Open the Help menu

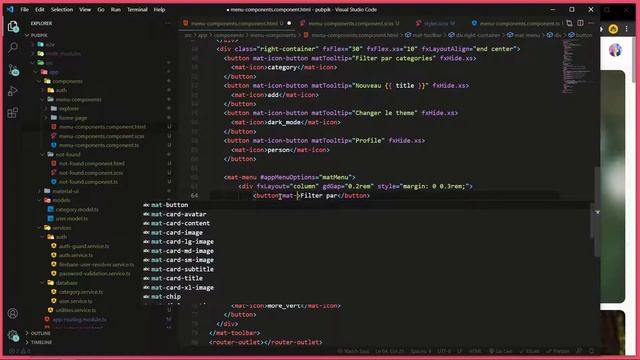coord(159,9)
